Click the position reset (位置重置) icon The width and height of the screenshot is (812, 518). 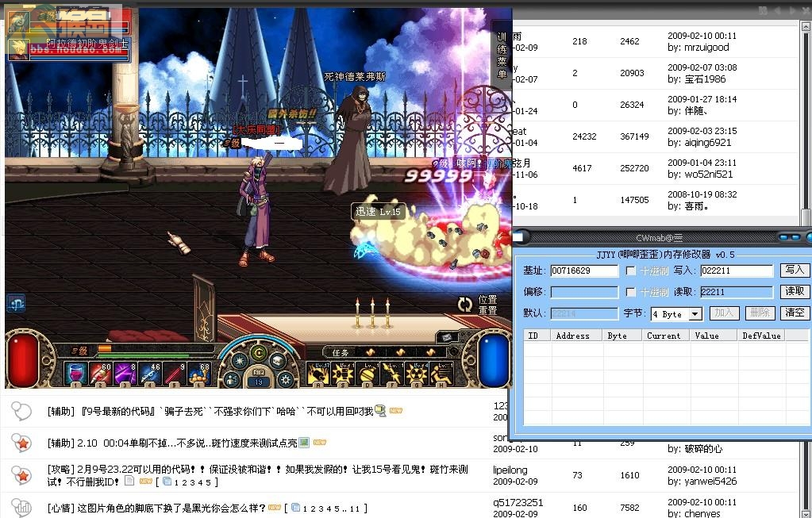pyautogui.click(x=464, y=305)
